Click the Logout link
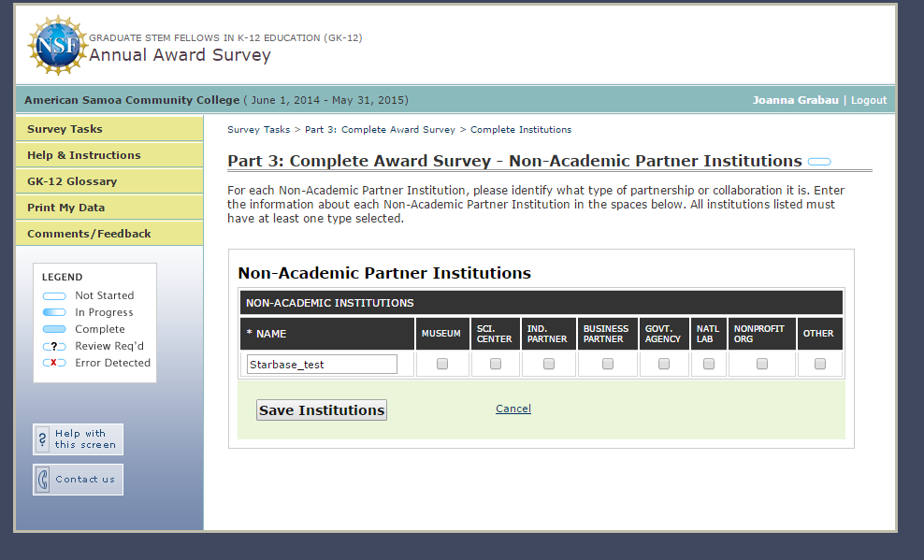Image resolution: width=924 pixels, height=560 pixels. click(869, 100)
